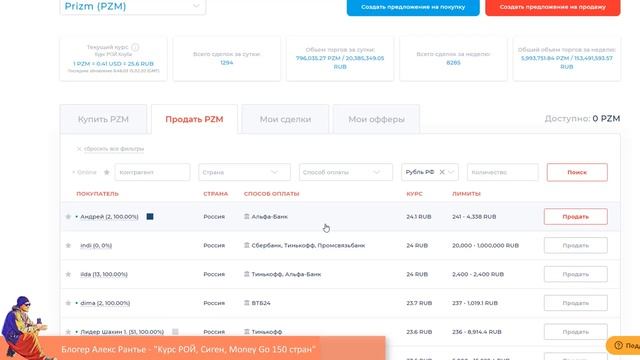Screen dimensions: 640x360
Task: Click the Курс column header
Action: (x=414, y=194)
